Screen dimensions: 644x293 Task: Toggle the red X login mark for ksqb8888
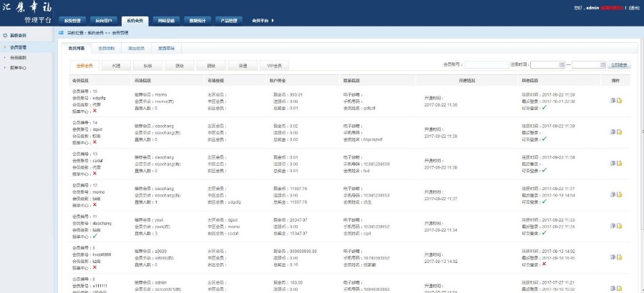545,264
